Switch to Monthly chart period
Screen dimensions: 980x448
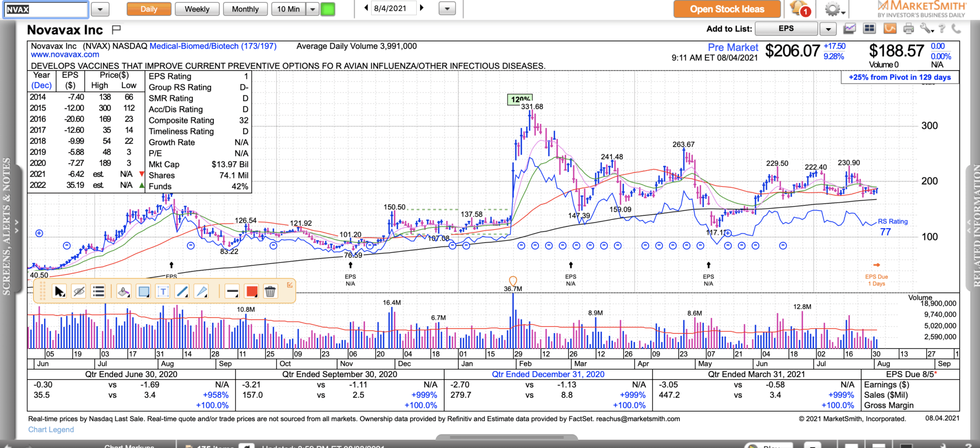click(x=245, y=9)
